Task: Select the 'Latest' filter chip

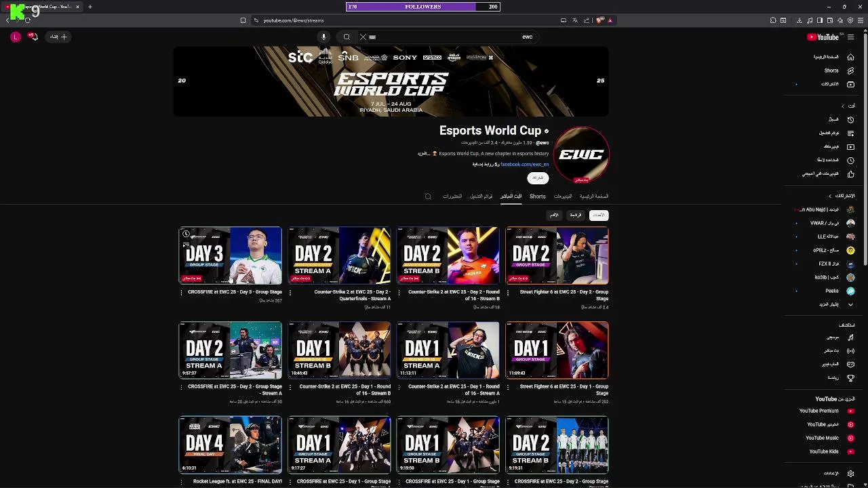Action: point(599,216)
